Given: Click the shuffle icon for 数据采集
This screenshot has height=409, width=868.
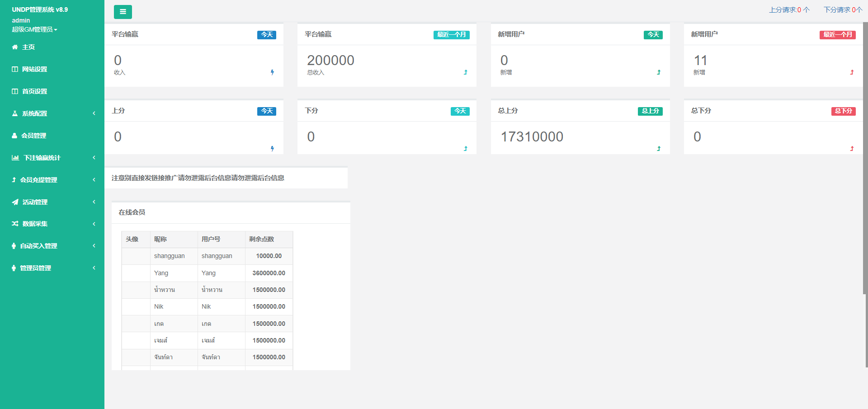Looking at the screenshot, I should pos(15,224).
